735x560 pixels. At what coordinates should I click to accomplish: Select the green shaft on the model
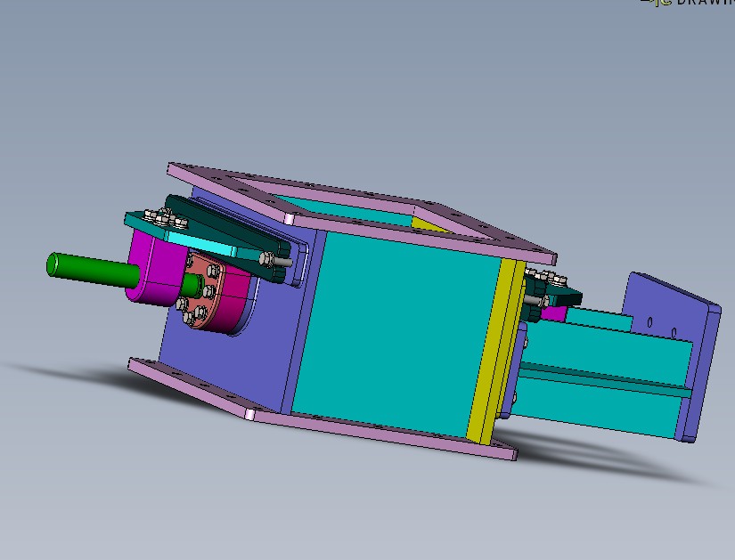tap(94, 270)
